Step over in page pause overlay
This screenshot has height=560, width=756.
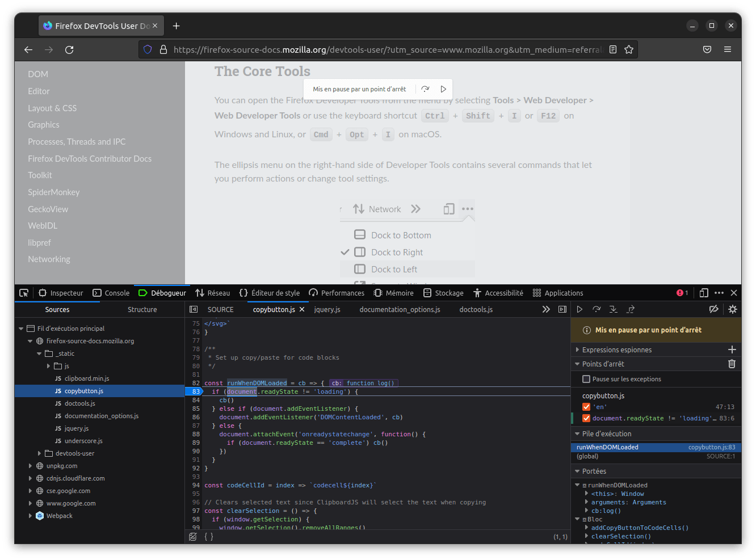click(x=425, y=89)
